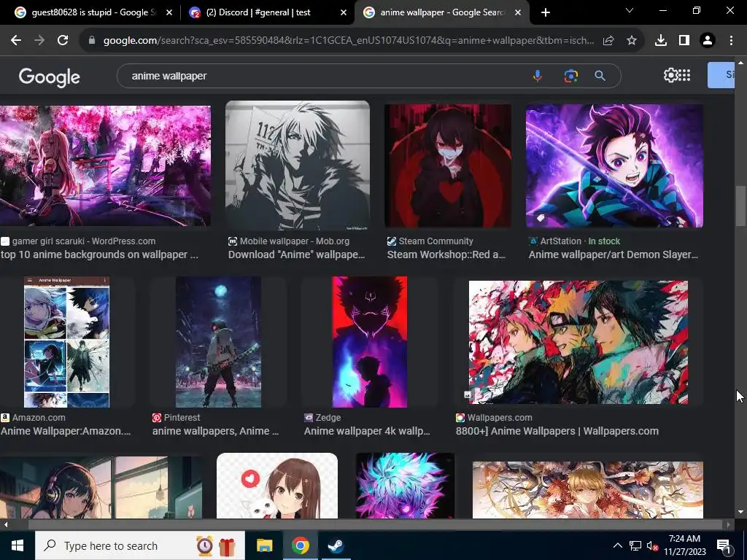Open the Zedge neon silhouette image

coord(370,342)
